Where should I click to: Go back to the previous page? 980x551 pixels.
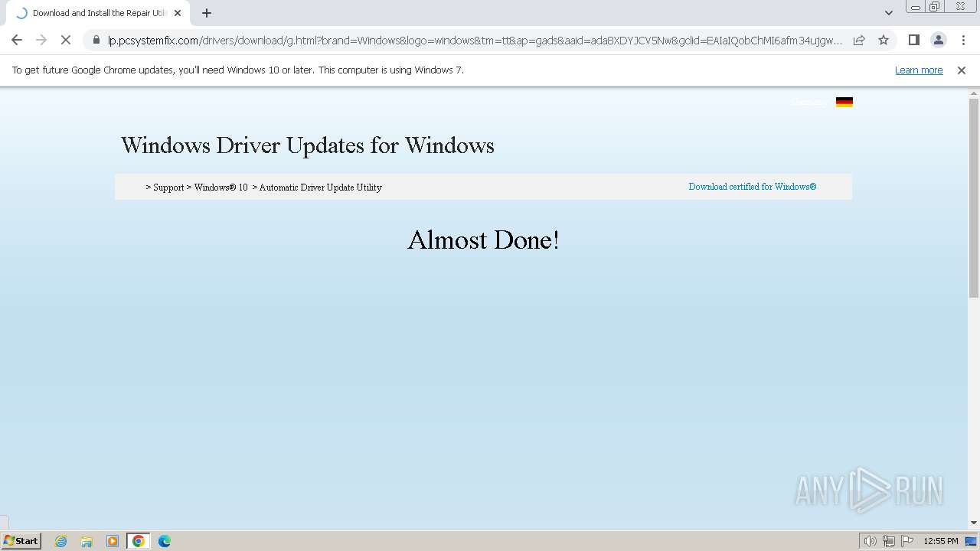tap(17, 40)
